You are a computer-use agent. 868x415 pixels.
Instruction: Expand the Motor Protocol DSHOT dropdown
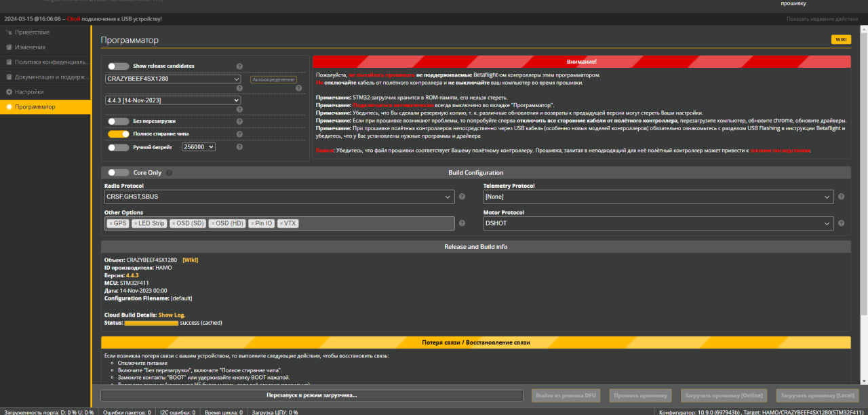[658, 223]
